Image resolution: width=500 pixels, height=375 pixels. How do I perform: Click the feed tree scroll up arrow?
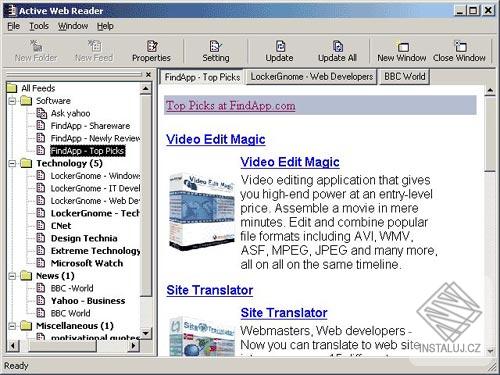click(x=146, y=89)
